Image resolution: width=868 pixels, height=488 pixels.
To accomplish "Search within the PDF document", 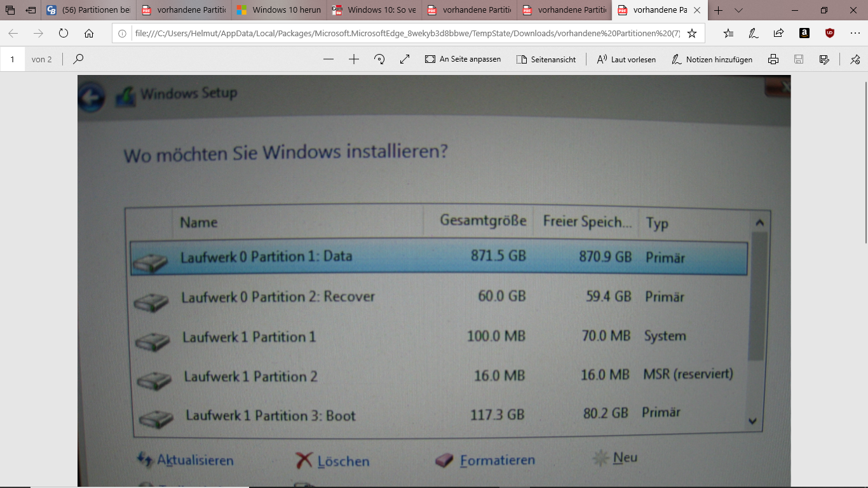I will (78, 59).
